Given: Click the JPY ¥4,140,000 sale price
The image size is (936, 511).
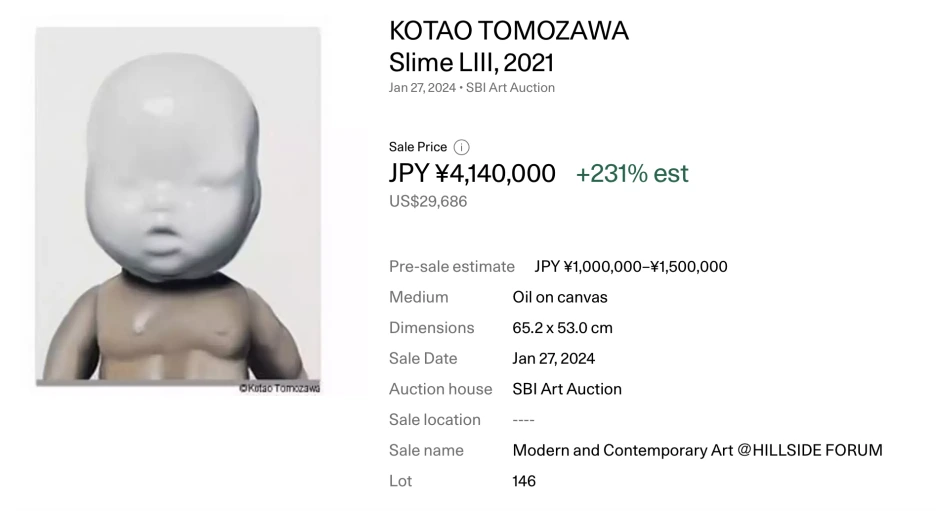Looking at the screenshot, I should pos(472,174).
